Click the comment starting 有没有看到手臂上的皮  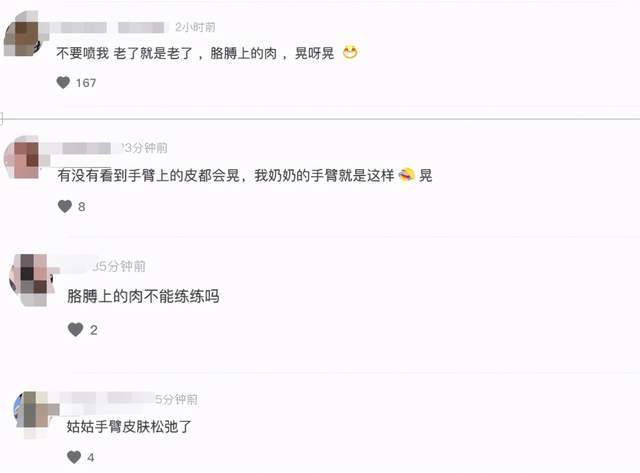pyautogui.click(x=244, y=176)
